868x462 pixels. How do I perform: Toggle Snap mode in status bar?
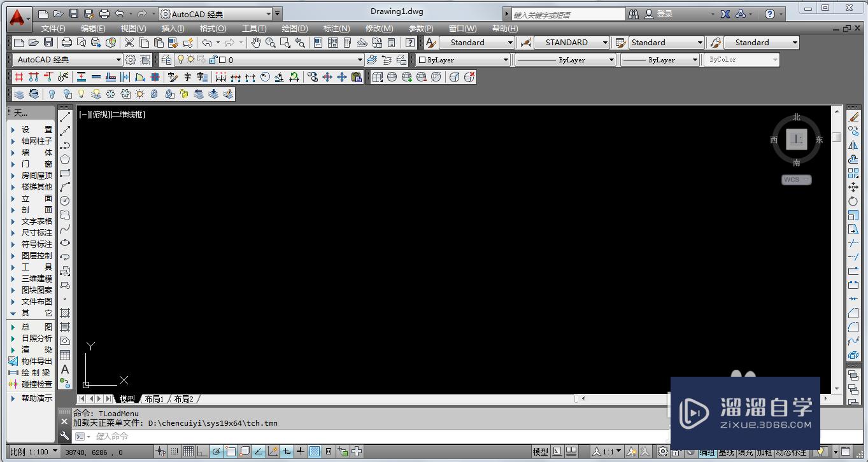pos(175,452)
